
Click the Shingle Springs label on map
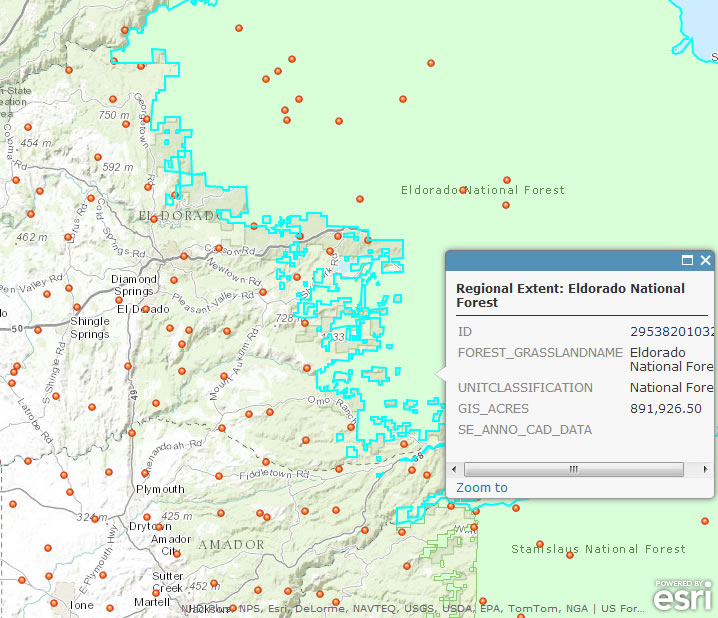[x=90, y=328]
